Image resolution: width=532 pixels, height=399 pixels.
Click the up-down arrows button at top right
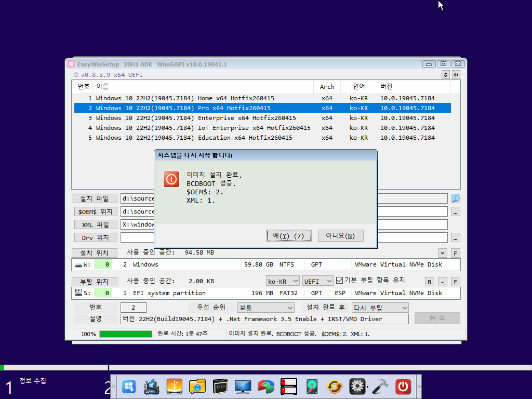click(x=446, y=75)
